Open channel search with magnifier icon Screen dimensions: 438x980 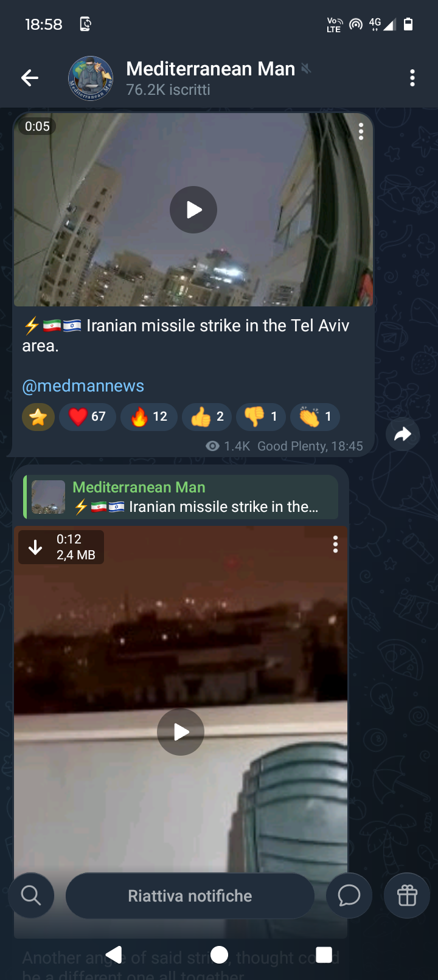click(x=31, y=896)
